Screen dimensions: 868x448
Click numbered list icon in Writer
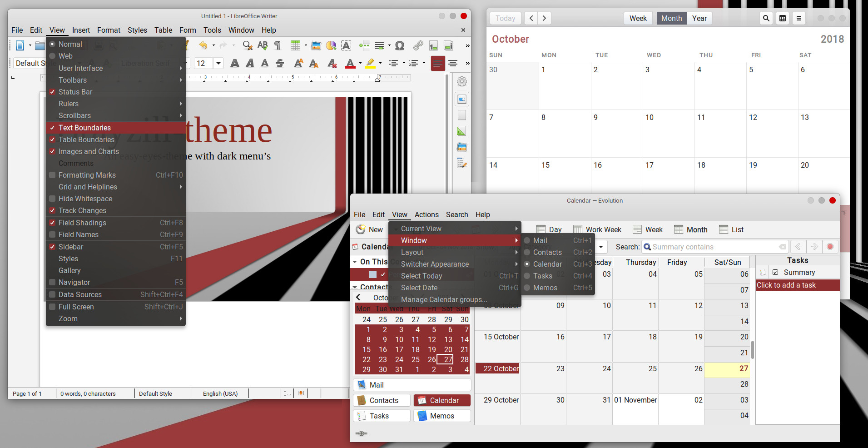tap(413, 63)
